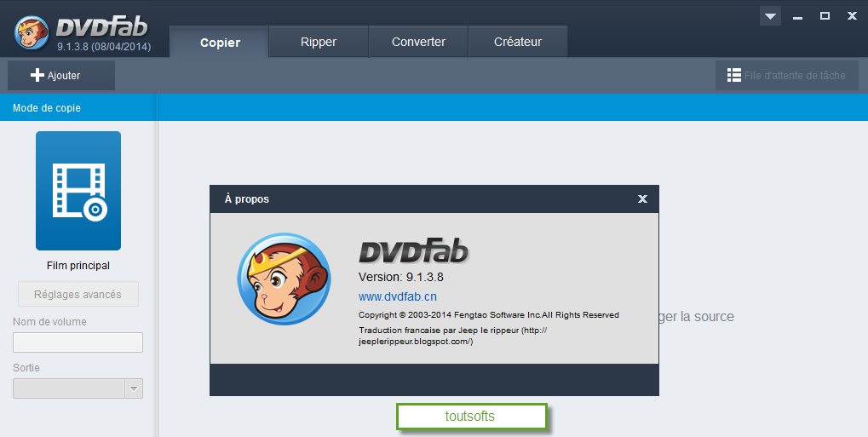Open the Créateur tab
Image resolution: width=868 pixels, height=437 pixels.
(518, 42)
